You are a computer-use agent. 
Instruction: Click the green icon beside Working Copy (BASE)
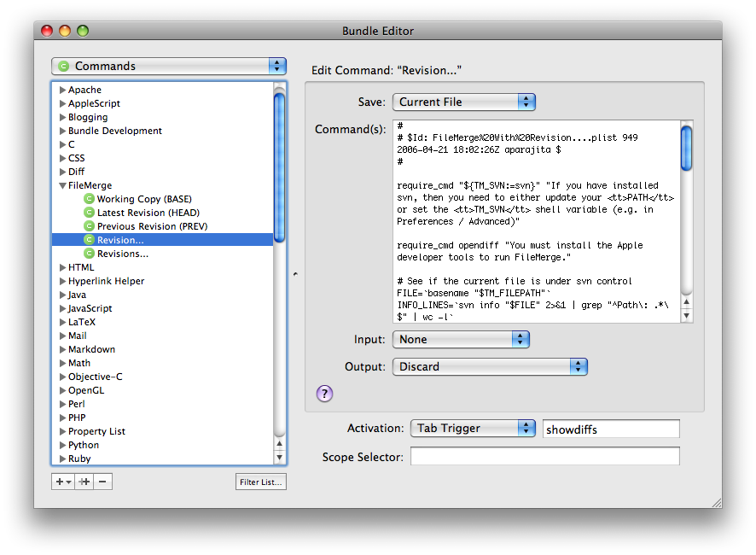click(90, 199)
